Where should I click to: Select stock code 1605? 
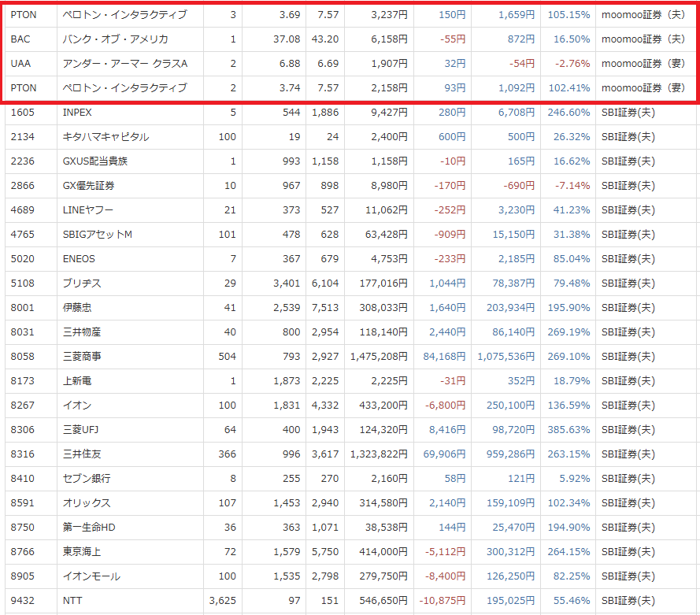pyautogui.click(x=22, y=113)
